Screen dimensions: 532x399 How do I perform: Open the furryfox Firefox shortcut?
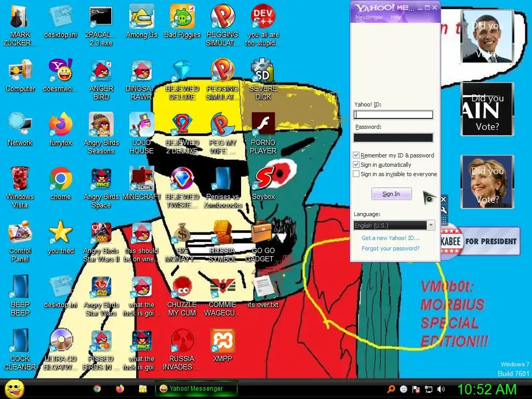pyautogui.click(x=60, y=129)
